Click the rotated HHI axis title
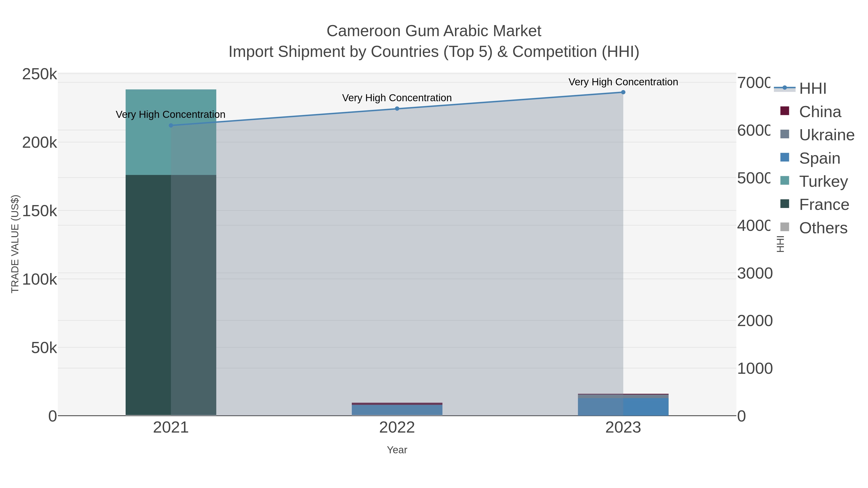This screenshot has height=488, width=868. [x=780, y=244]
